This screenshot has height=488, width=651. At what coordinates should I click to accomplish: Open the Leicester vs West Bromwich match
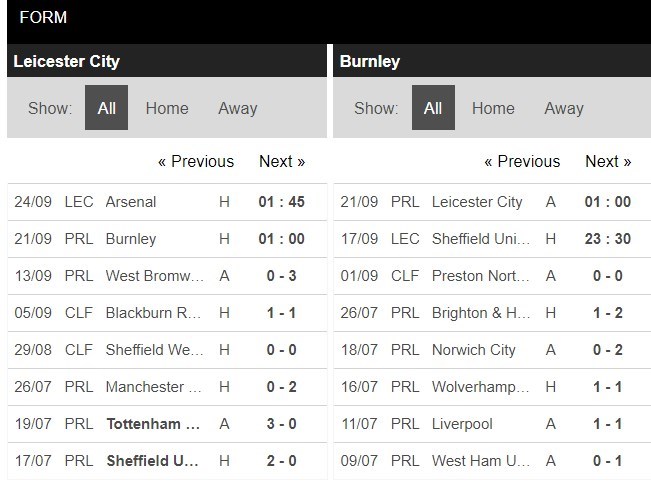pos(155,276)
